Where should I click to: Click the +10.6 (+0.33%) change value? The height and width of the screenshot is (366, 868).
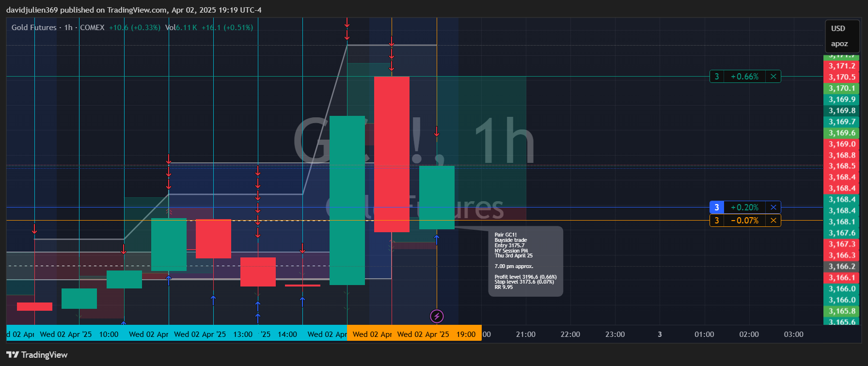pos(134,28)
